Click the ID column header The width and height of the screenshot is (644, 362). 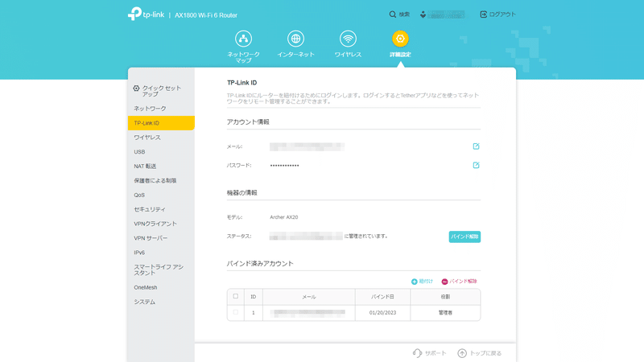(x=254, y=296)
